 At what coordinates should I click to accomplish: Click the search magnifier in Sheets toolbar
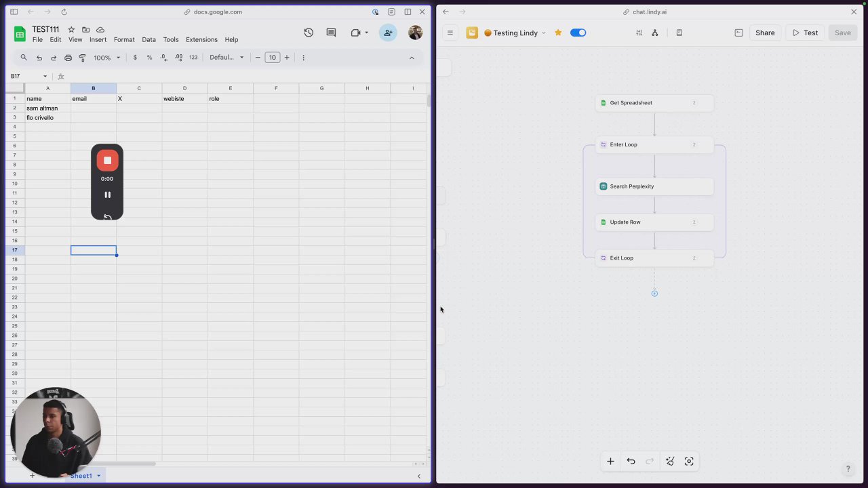coord(24,58)
